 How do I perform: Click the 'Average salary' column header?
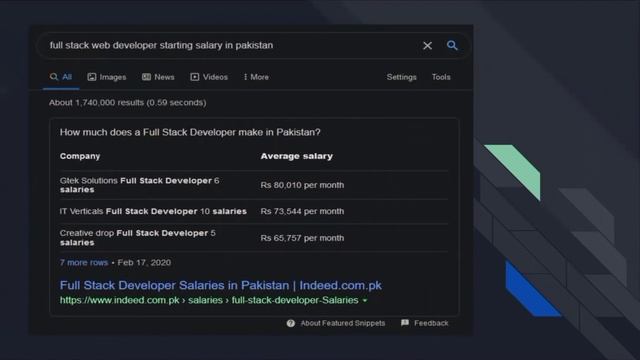[x=297, y=156]
